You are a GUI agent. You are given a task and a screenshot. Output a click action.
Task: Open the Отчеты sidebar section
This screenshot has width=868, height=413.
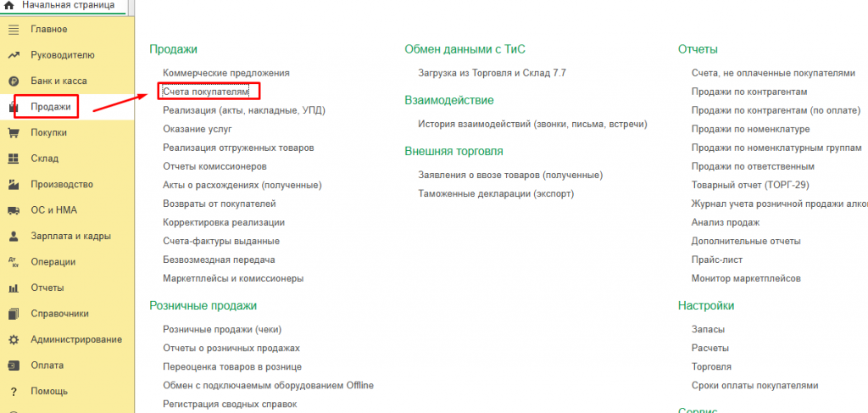pos(47,288)
